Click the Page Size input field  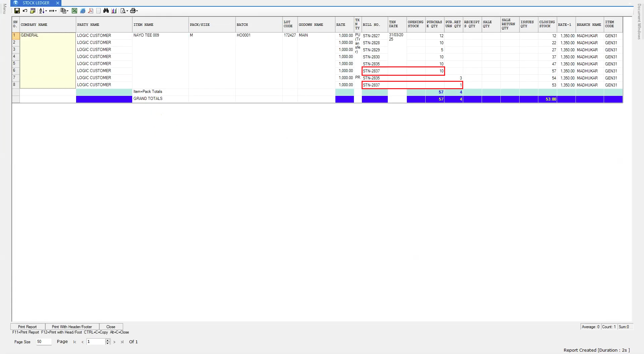pos(44,342)
